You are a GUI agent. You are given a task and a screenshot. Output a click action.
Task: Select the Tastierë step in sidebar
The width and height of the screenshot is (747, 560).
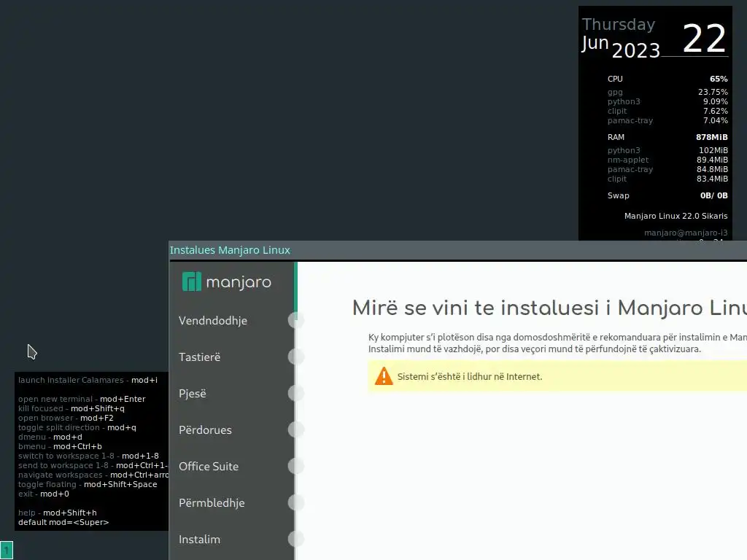(x=200, y=357)
